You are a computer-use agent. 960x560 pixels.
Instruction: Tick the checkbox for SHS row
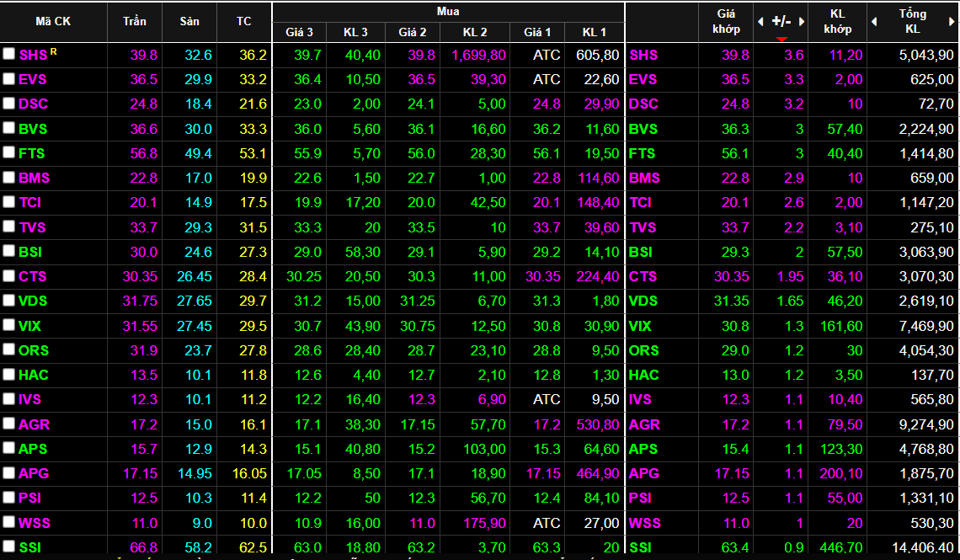click(x=8, y=54)
